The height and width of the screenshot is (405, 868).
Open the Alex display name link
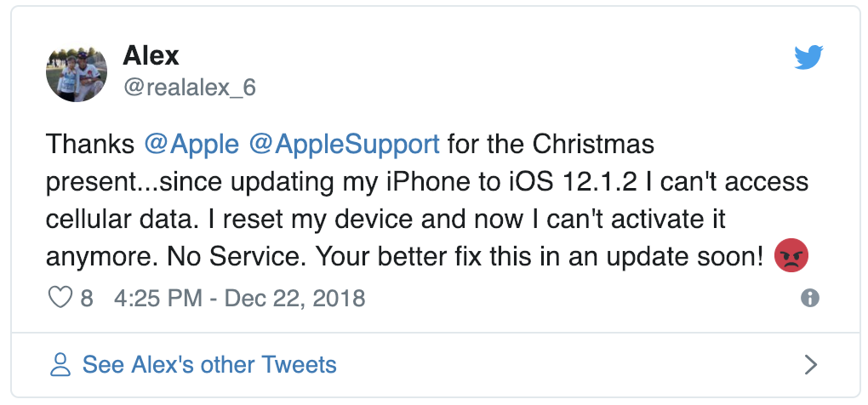coord(151,56)
